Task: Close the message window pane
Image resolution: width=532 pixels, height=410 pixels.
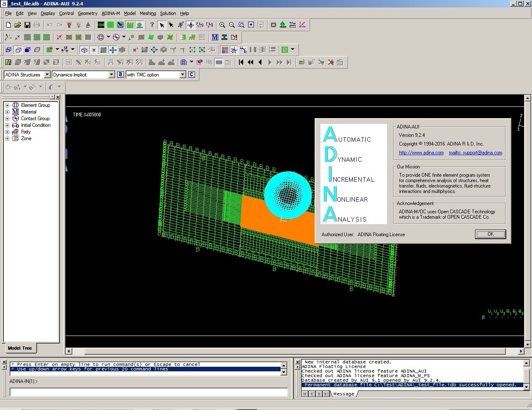Action: point(298,362)
